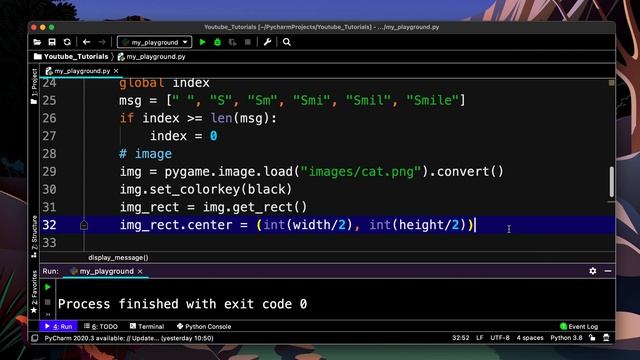Click the # image comment
This screenshot has height=360, width=640.
point(145,154)
